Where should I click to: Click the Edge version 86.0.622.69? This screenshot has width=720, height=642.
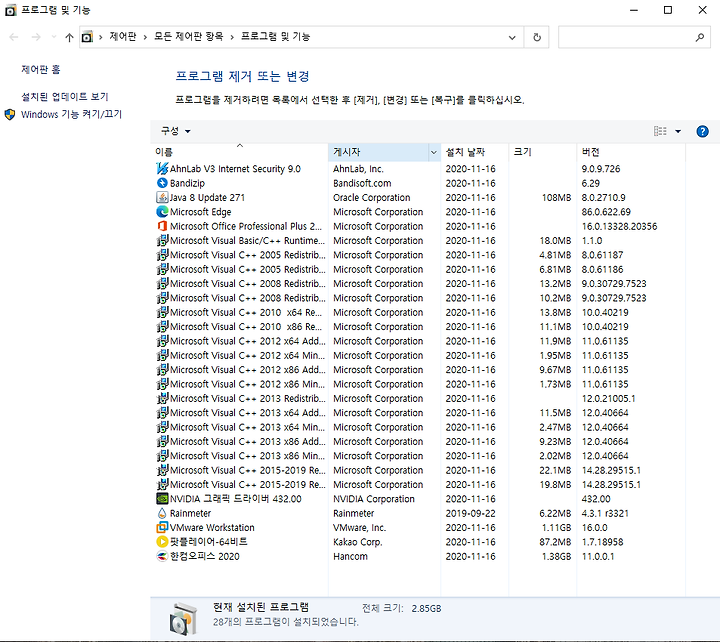pyautogui.click(x=606, y=212)
